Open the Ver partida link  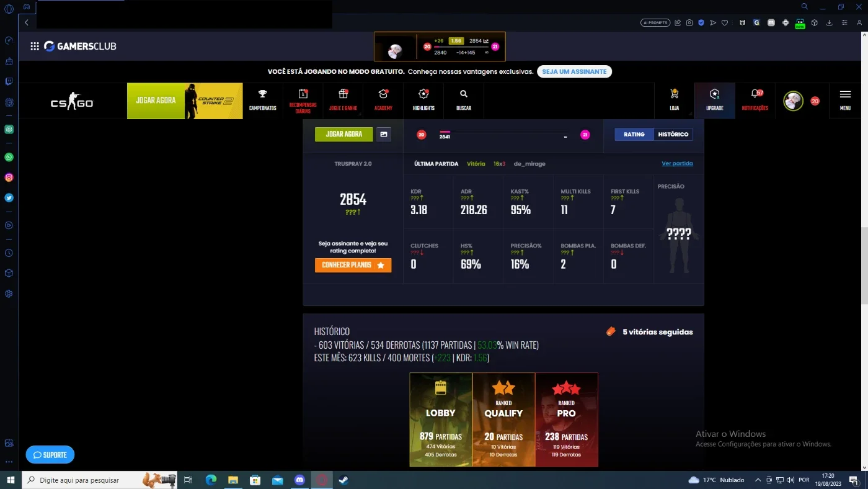677,164
